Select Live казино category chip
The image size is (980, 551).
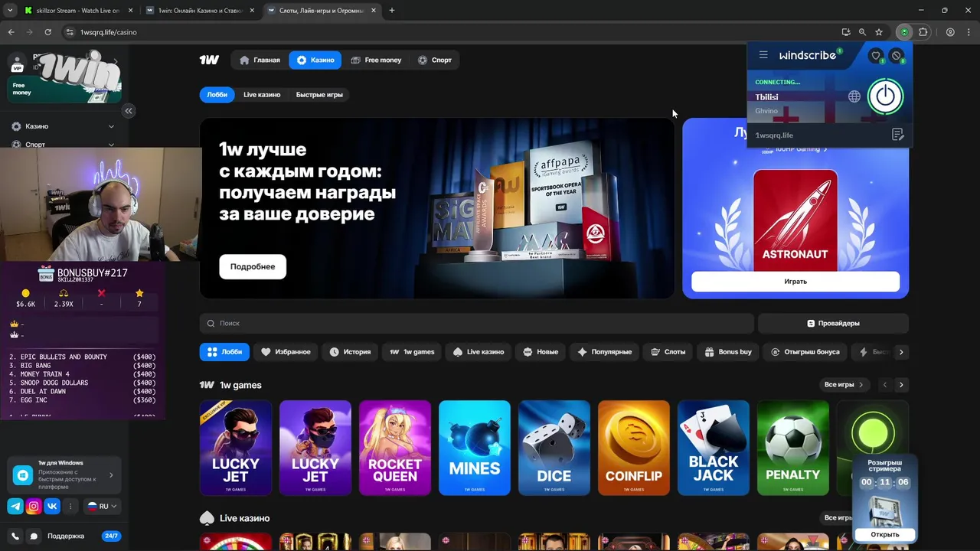(x=479, y=352)
